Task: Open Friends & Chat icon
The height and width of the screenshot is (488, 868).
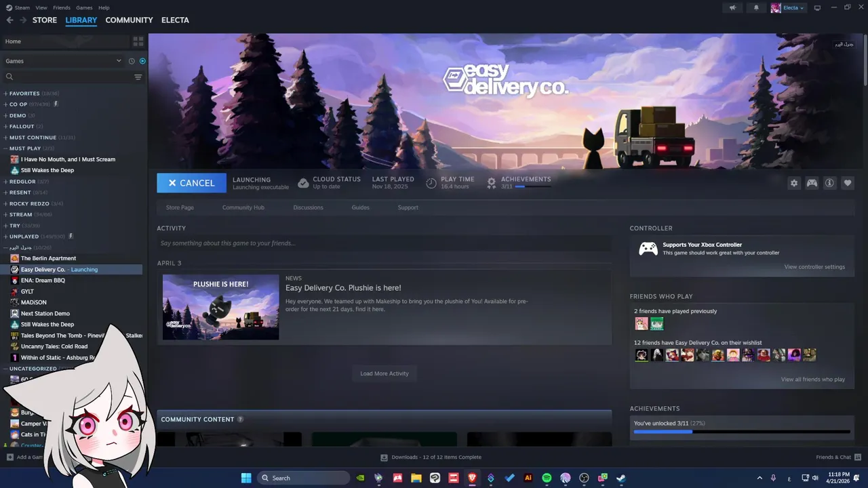Action: pos(858,457)
